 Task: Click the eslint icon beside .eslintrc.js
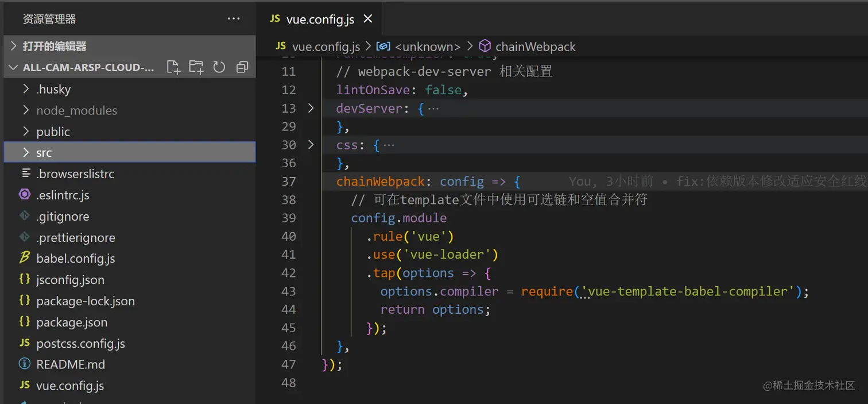(25, 195)
